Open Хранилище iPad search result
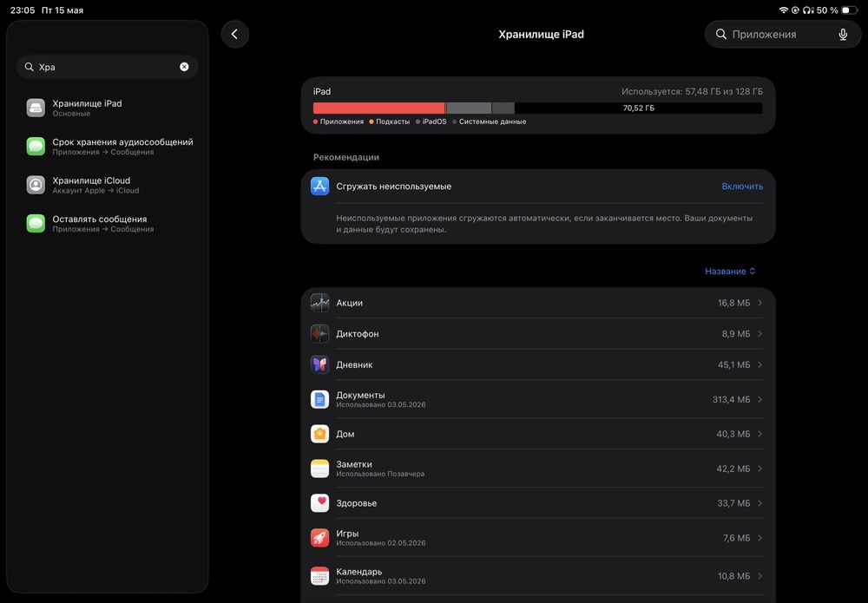This screenshot has width=868, height=603. [107, 108]
